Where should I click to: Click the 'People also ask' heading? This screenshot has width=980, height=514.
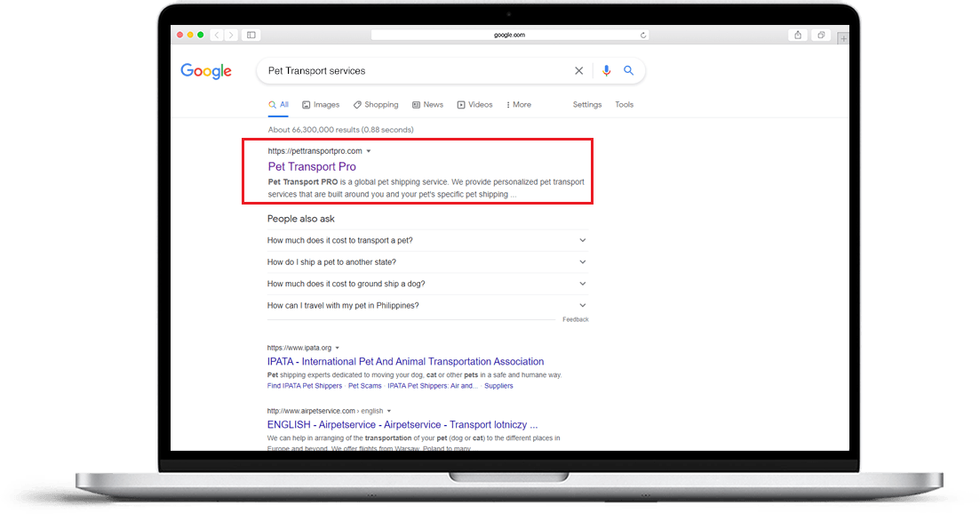(x=301, y=219)
